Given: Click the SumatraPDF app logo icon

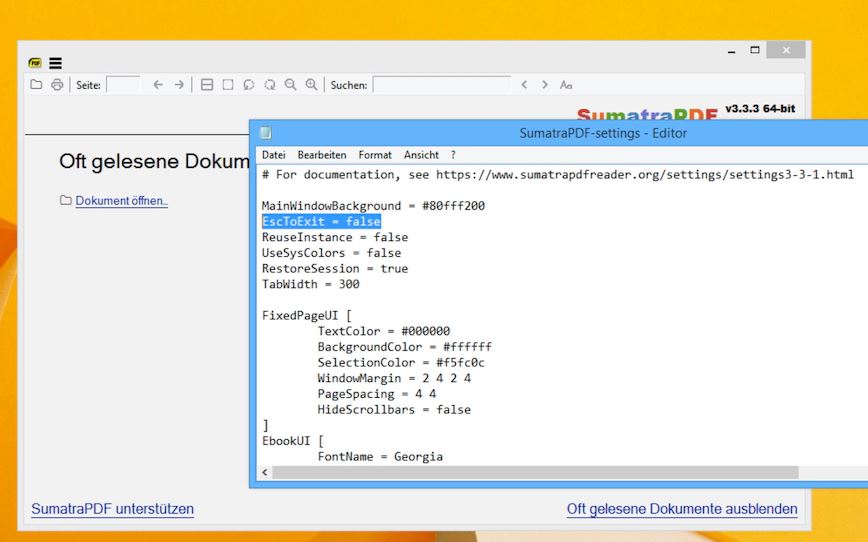Looking at the screenshot, I should (x=35, y=63).
